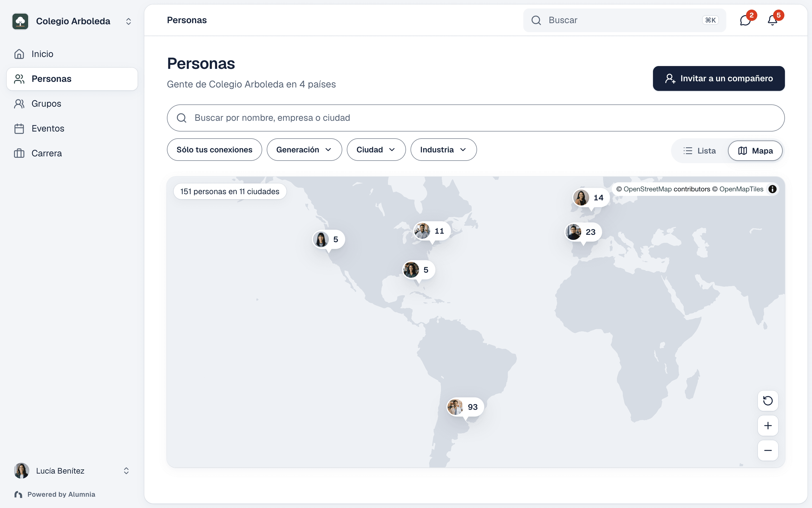Open the OpenStreetMap attribution link
Viewport: 812px width, 508px height.
coord(648,189)
